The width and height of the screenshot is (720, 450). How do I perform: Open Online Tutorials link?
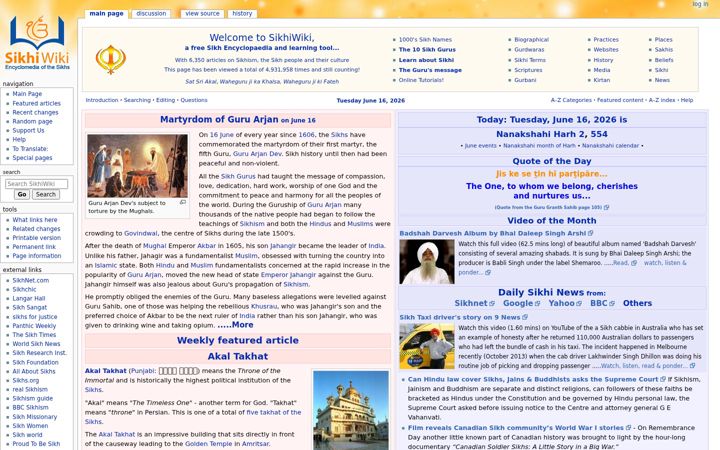tap(421, 80)
